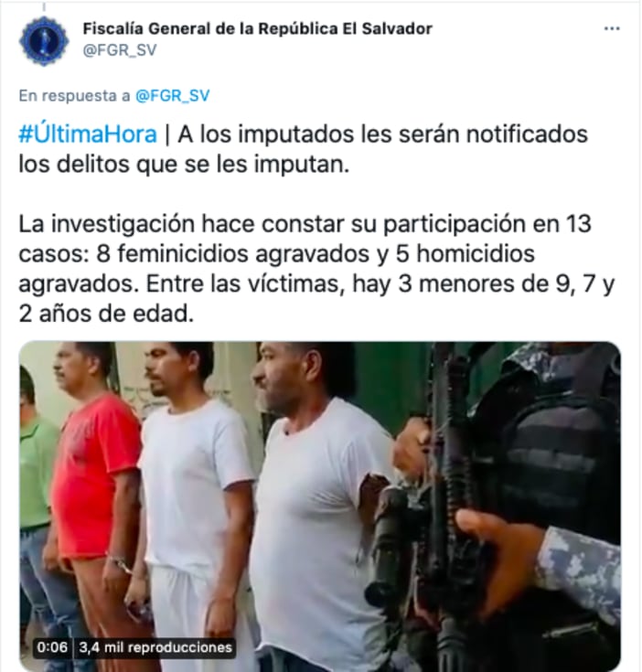The height and width of the screenshot is (672, 642).
Task: Click the Fiscalía General blue seal avatar
Action: tap(44, 41)
